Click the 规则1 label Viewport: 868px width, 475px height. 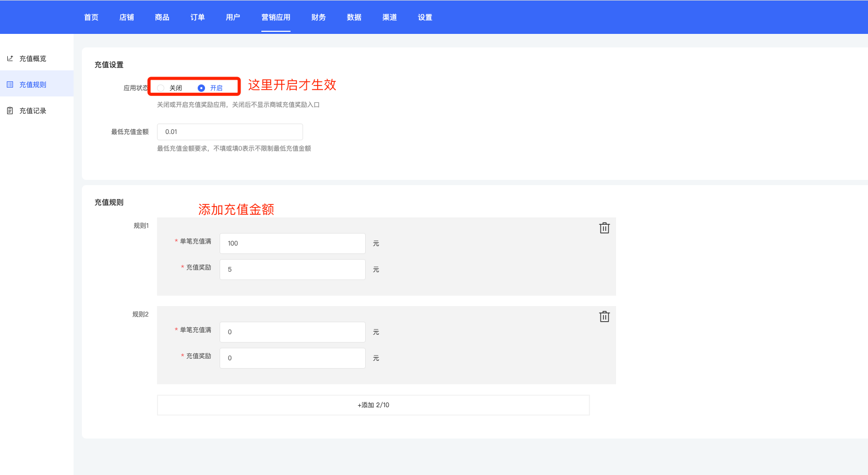141,226
